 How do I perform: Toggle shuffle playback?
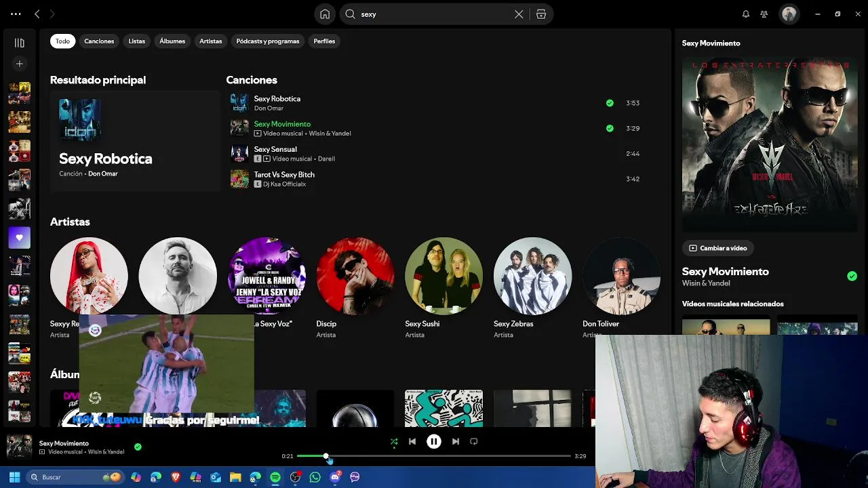tap(394, 442)
